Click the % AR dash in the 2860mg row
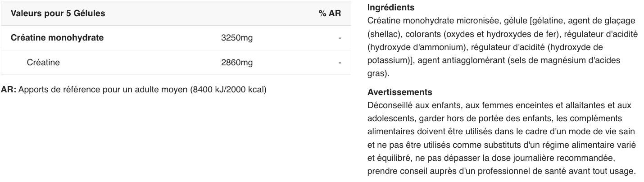Screen dimensions: 644x182 click(340, 63)
